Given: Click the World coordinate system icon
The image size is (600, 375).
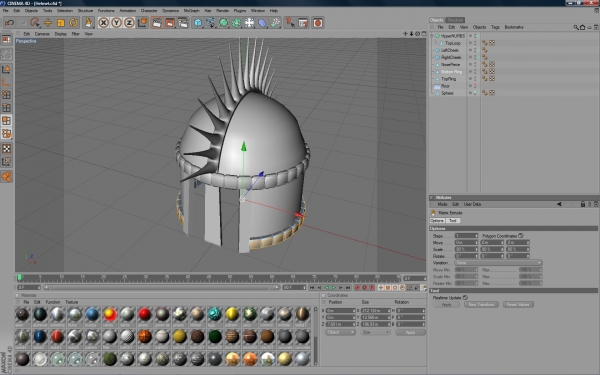Looking at the screenshot, I should (142, 23).
